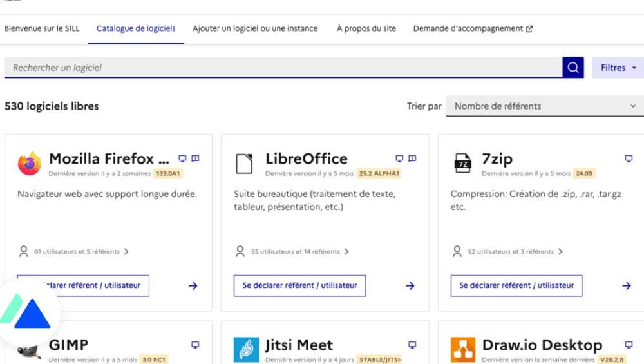Open the Bienvenue sur le SILL tab
The width and height of the screenshot is (644, 364).
(42, 28)
